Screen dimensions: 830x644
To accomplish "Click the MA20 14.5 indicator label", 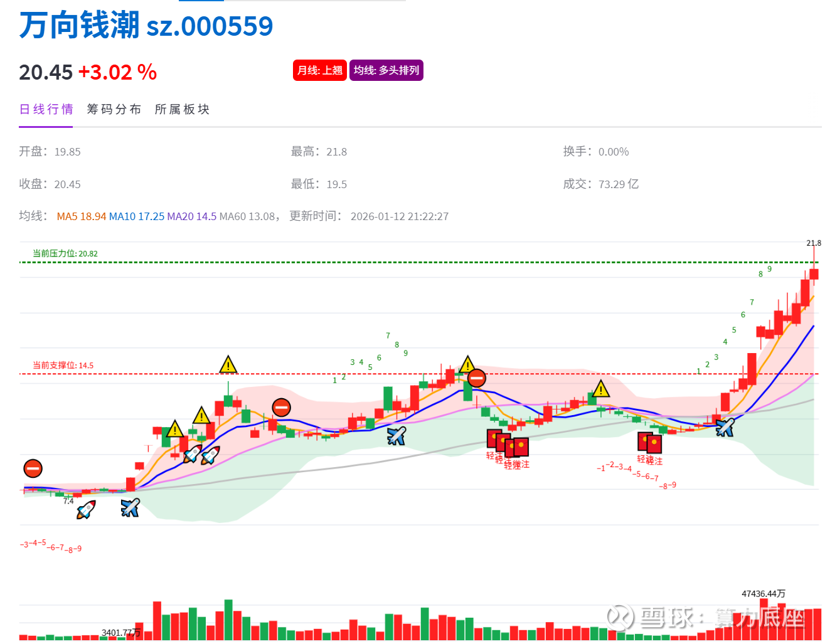I will click(x=191, y=216).
